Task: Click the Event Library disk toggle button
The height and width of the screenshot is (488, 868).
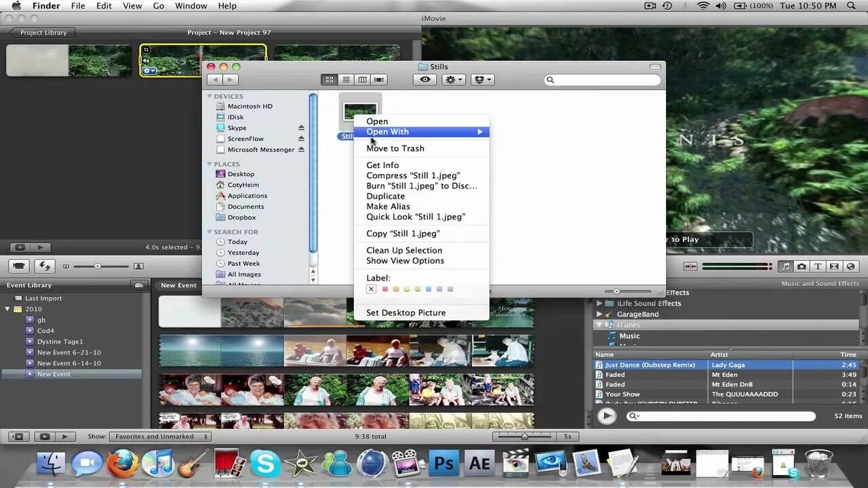Action: 139,285
